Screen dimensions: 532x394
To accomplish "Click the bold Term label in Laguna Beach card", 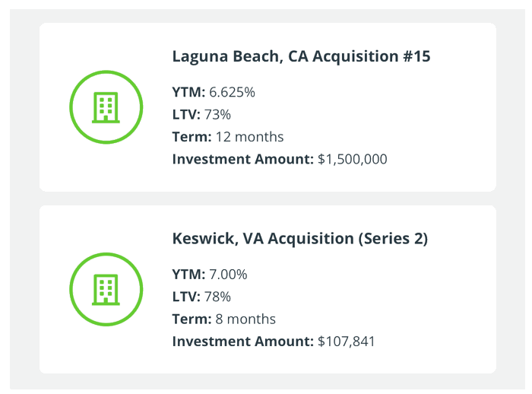I will click(190, 137).
